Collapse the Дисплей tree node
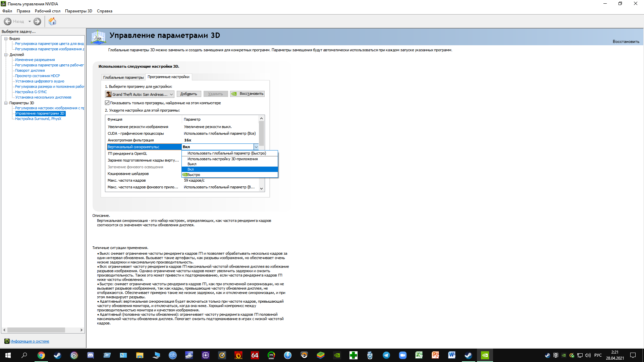Screen dimensions: 644x362 click(x=6, y=55)
